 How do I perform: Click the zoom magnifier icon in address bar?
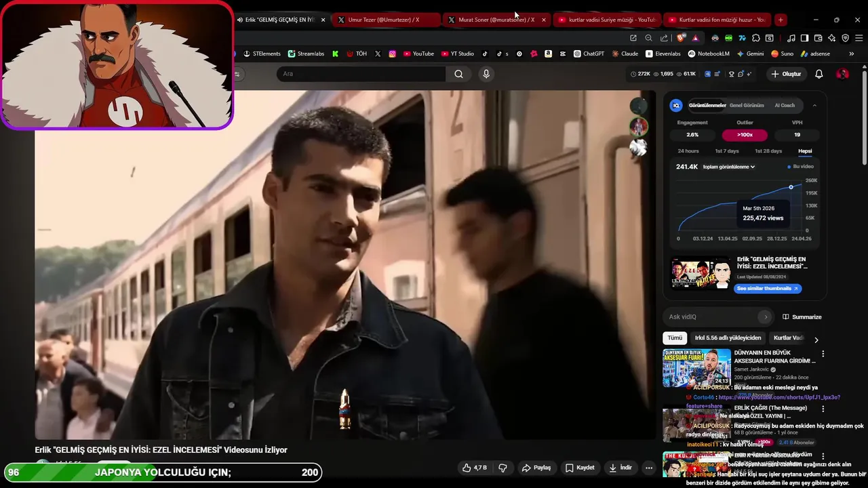point(649,38)
